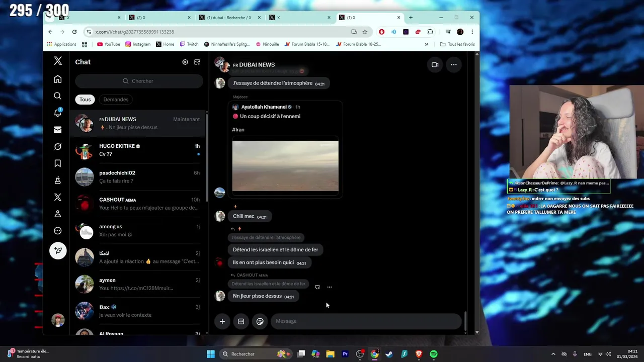This screenshot has width=644, height=362.
Task: Click the account avatar at sidebar bottom
Action: [x=58, y=320]
